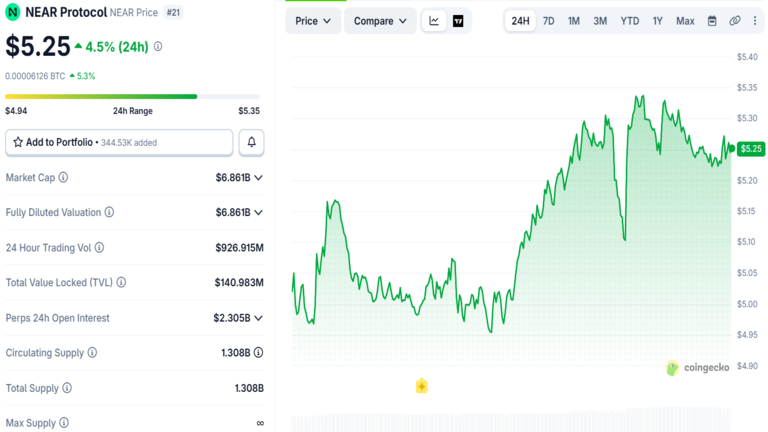Open info icon next to 24h change

click(x=158, y=47)
